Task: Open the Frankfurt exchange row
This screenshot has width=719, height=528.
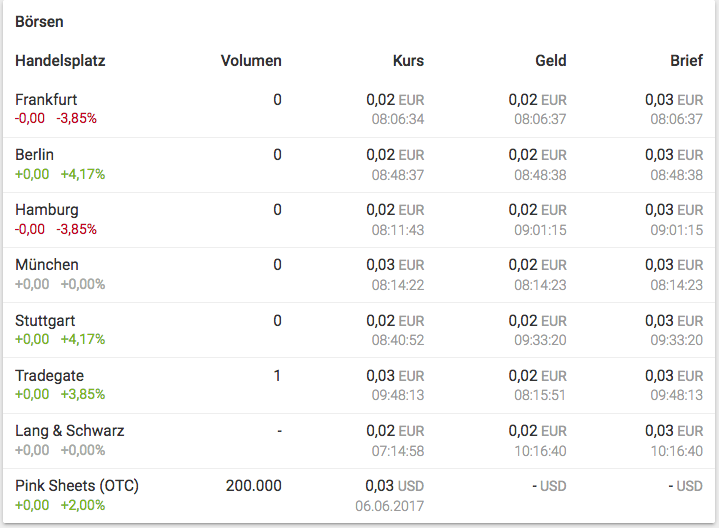Action: (46, 100)
